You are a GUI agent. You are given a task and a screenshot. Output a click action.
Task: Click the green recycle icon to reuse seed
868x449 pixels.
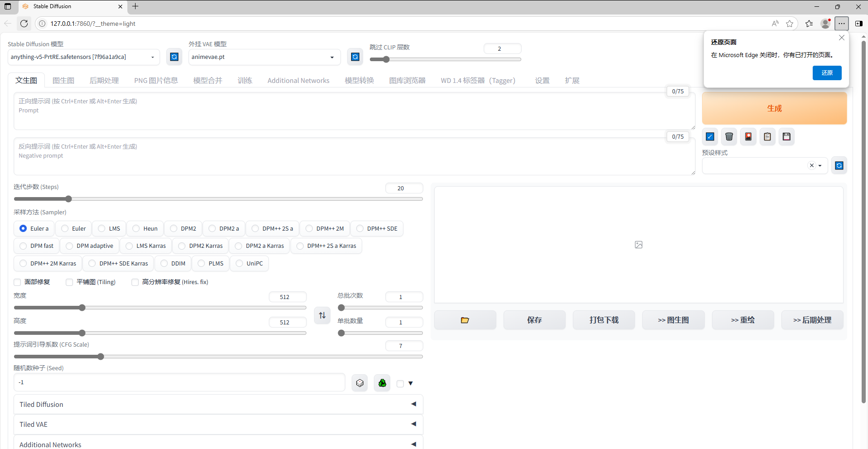pyautogui.click(x=382, y=383)
